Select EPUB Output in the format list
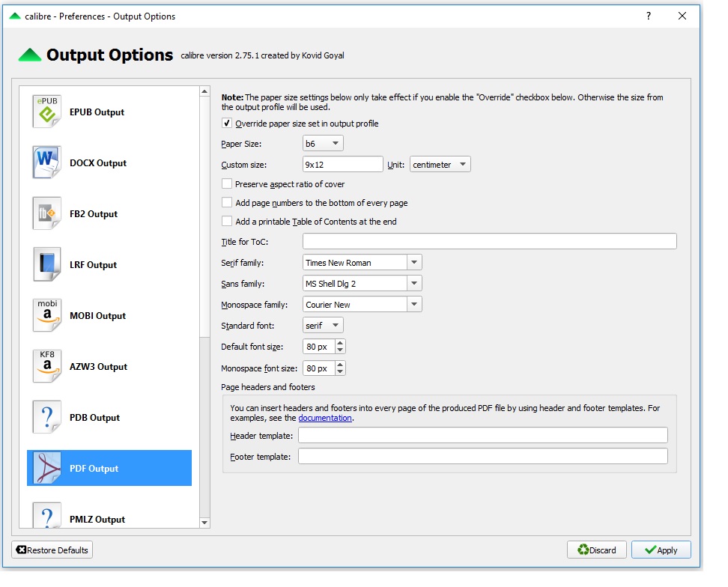The image size is (728, 587). coord(109,112)
